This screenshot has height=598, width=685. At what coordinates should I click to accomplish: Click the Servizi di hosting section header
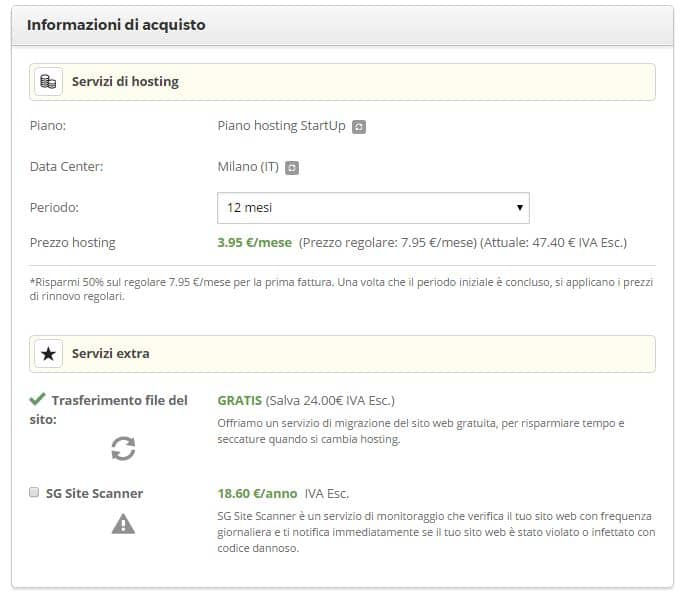tap(342, 82)
